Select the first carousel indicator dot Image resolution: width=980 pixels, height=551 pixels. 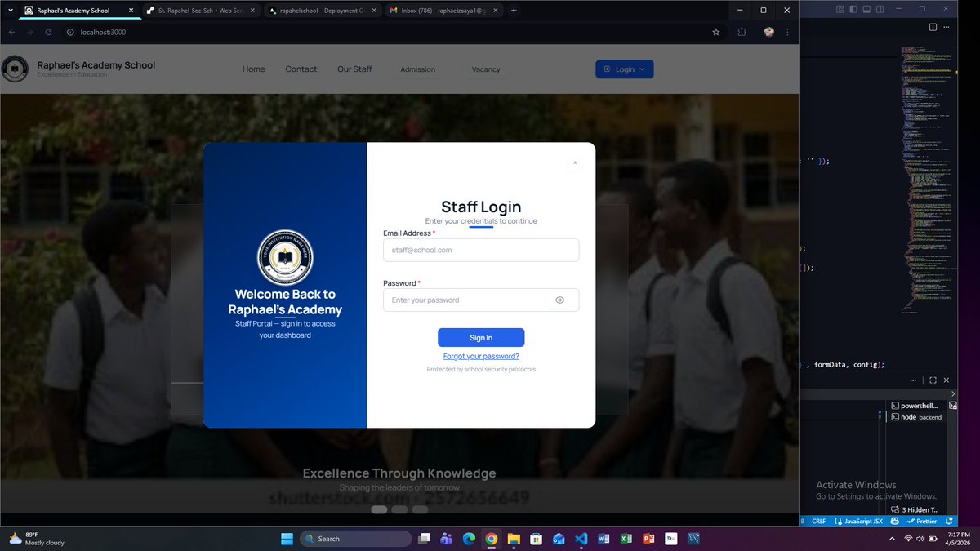[x=379, y=509]
